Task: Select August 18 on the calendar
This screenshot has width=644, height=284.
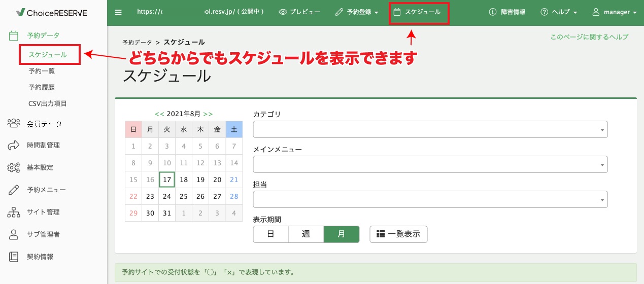Action: [184, 180]
